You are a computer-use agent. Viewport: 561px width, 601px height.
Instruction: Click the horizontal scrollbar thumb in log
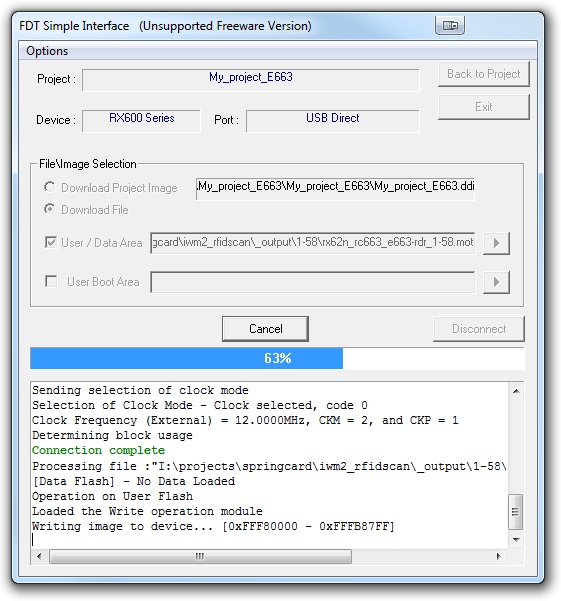pyautogui.click(x=200, y=556)
